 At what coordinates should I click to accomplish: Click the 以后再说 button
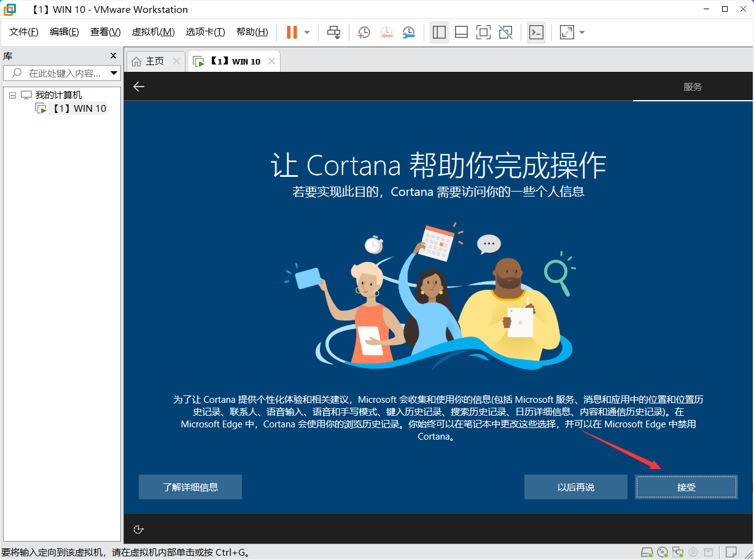click(576, 487)
